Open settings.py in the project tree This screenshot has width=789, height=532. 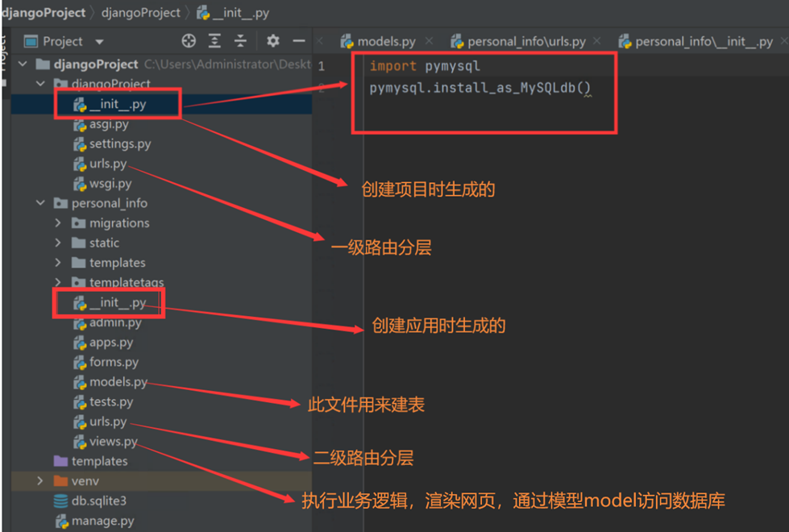click(x=112, y=144)
